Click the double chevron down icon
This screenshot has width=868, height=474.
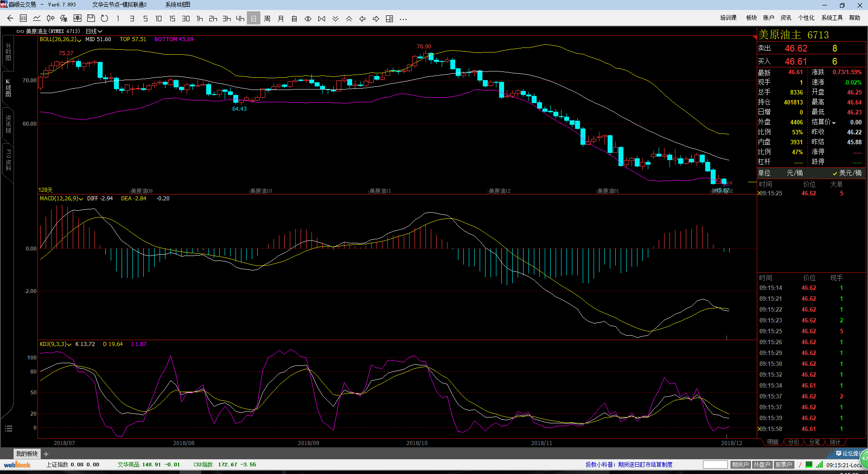tap(335, 19)
